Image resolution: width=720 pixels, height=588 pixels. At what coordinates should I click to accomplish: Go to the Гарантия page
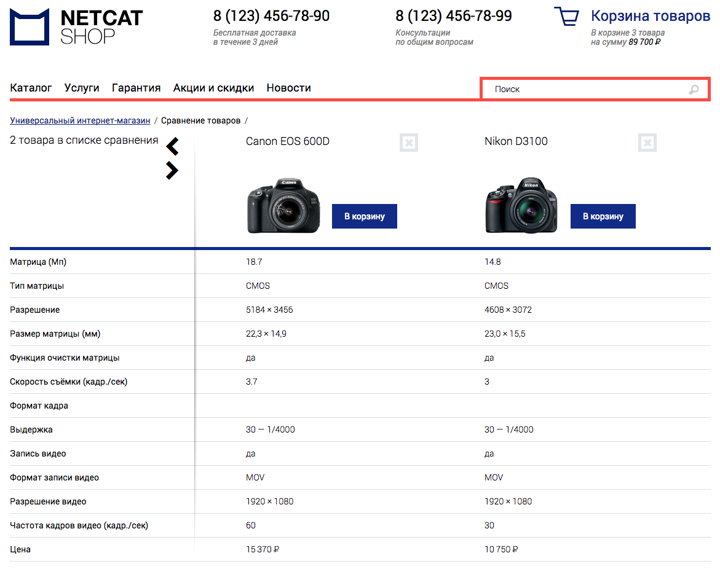136,88
